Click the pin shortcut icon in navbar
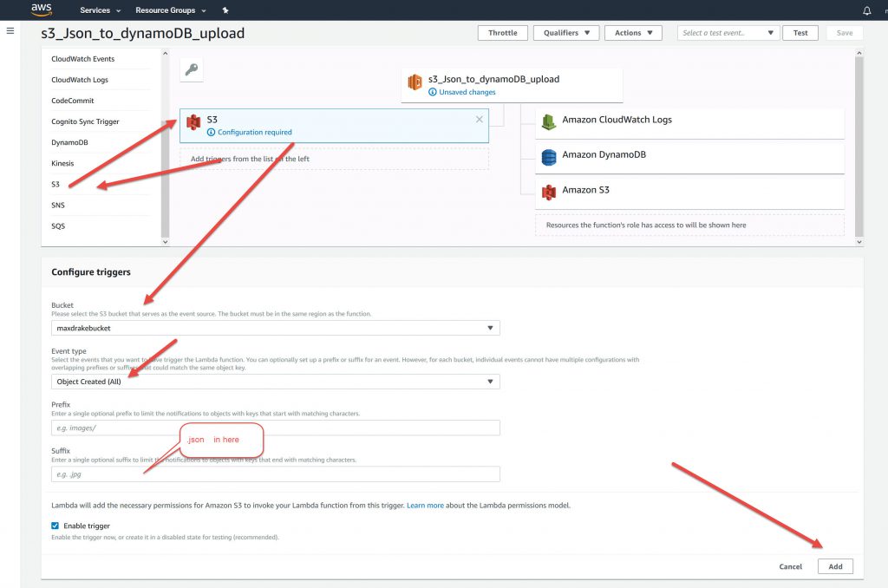The height and width of the screenshot is (588, 888). tap(225, 10)
